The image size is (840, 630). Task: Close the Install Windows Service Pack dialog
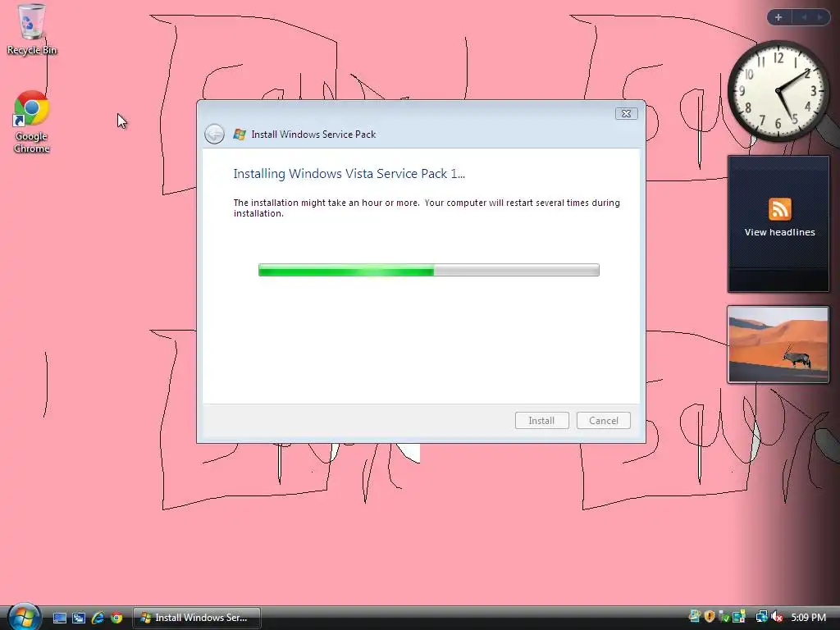click(626, 113)
